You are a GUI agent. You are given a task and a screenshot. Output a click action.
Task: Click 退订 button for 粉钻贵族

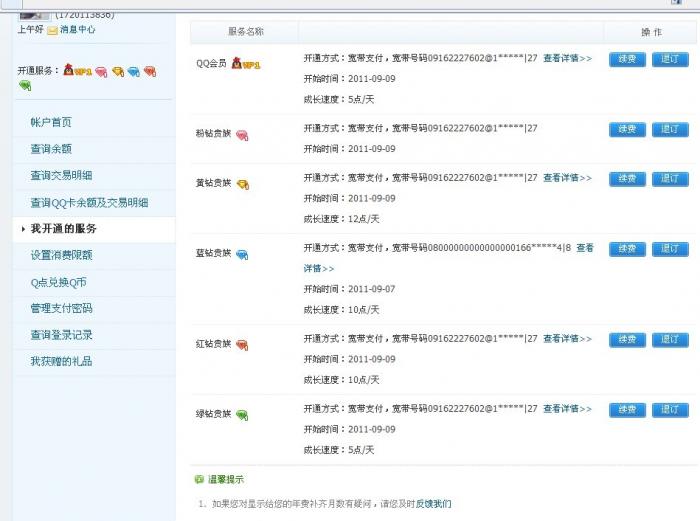click(670, 129)
